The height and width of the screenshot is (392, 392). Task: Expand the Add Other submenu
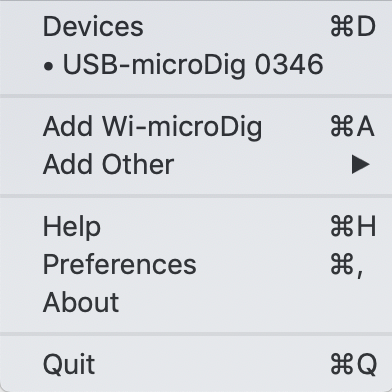196,164
